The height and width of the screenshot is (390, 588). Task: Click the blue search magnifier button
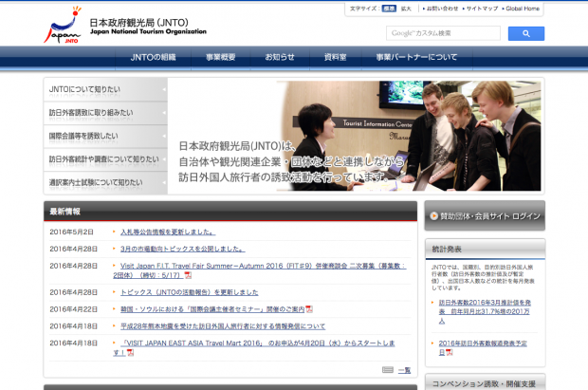(525, 33)
